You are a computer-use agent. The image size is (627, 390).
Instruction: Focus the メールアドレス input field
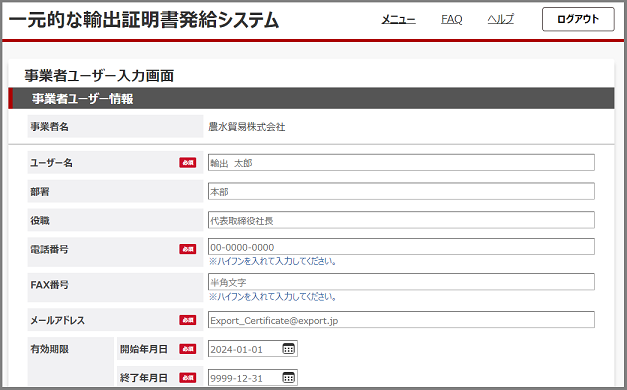coord(401,320)
